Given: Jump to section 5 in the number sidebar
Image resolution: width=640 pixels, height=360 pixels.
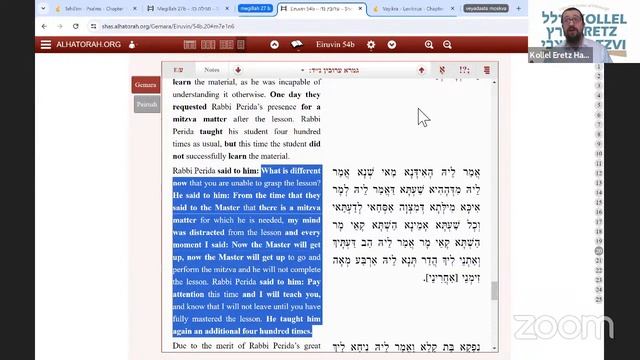Looking at the screenshot, I should click(x=598, y=105).
